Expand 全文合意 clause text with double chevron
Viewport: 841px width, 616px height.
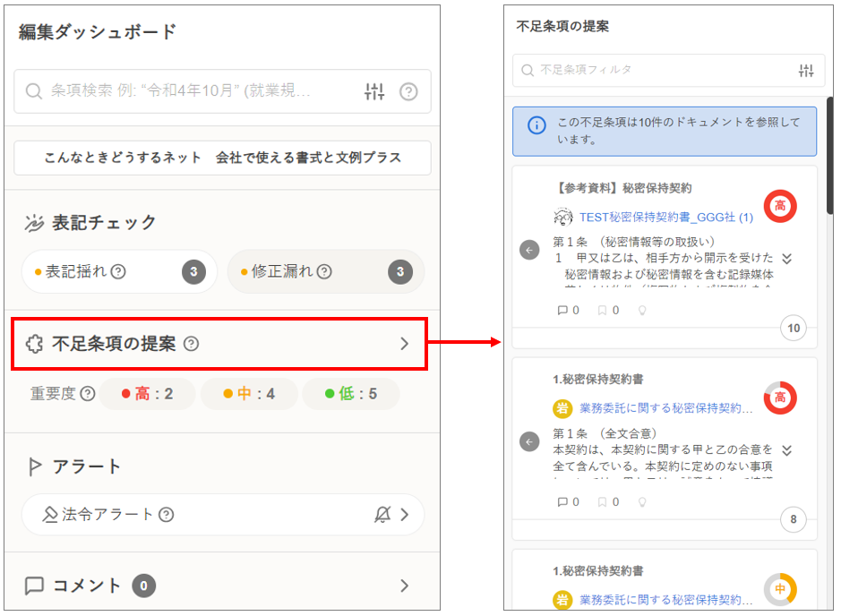point(786,450)
